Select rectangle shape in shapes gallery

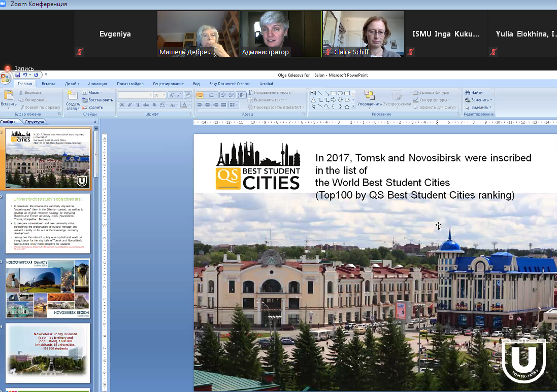coord(333,93)
